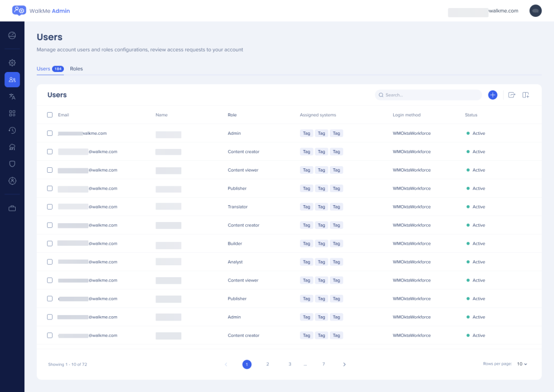Jump to page 7 in pagination
The width and height of the screenshot is (554, 392).
(x=323, y=364)
